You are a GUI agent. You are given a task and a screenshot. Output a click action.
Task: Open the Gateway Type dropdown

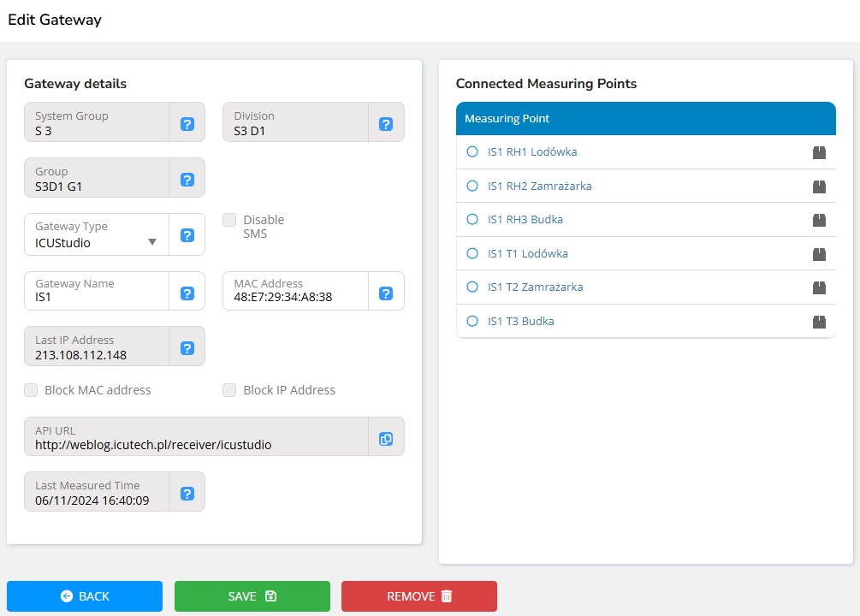pyautogui.click(x=97, y=241)
